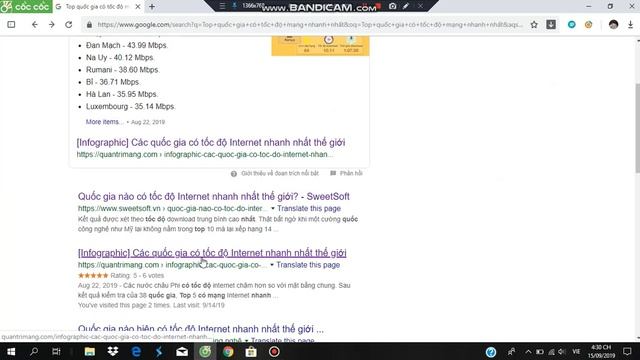
Task: Open Bandicam recorder taskbar icon
Action: pos(274,351)
